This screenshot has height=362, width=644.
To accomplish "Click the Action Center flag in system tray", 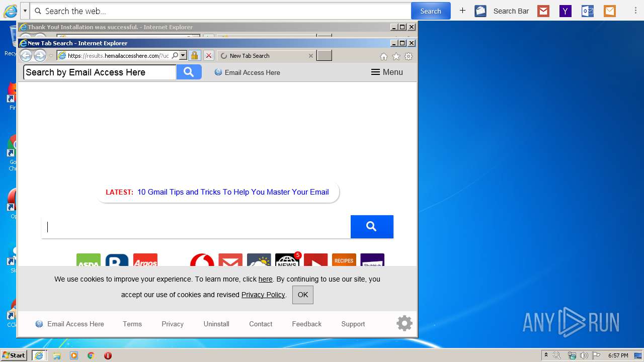I will click(596, 355).
